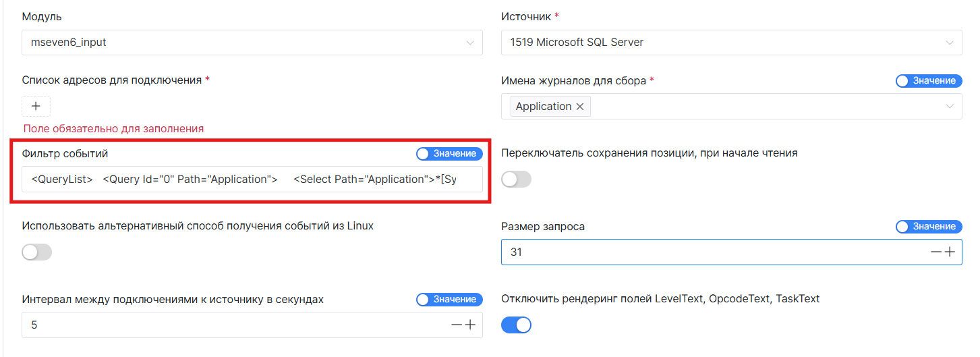Click plus icon to add connection address
This screenshot has height=357, width=980.
coord(36,106)
